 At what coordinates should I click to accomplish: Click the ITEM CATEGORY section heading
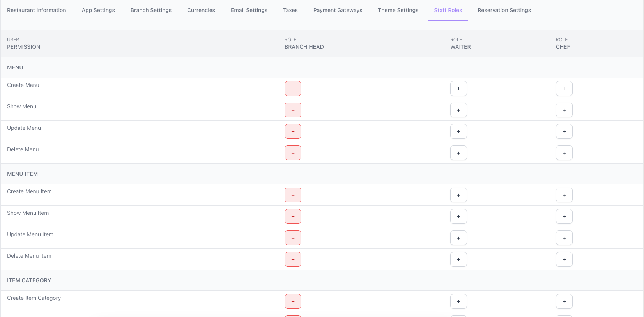(29, 280)
